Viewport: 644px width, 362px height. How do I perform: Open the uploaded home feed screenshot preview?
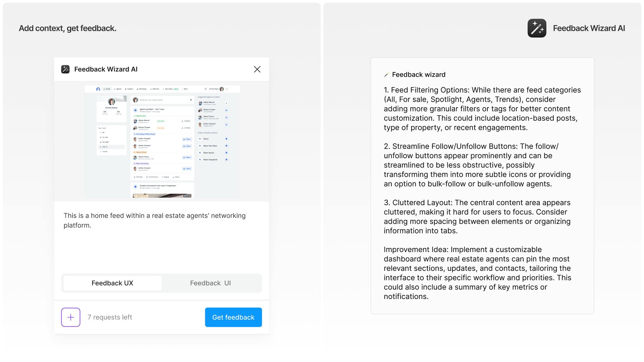point(162,141)
